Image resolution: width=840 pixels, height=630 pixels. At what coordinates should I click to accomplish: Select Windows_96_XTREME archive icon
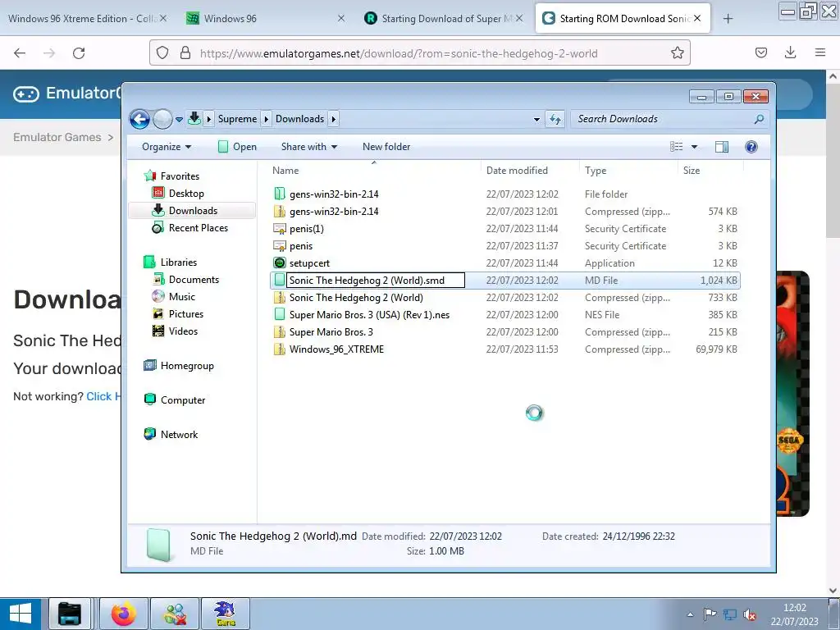click(280, 349)
